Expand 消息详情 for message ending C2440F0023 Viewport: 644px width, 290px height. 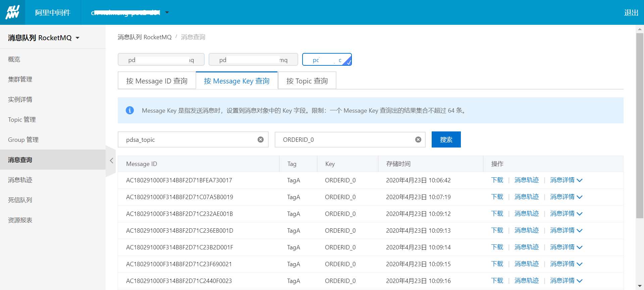566,281
